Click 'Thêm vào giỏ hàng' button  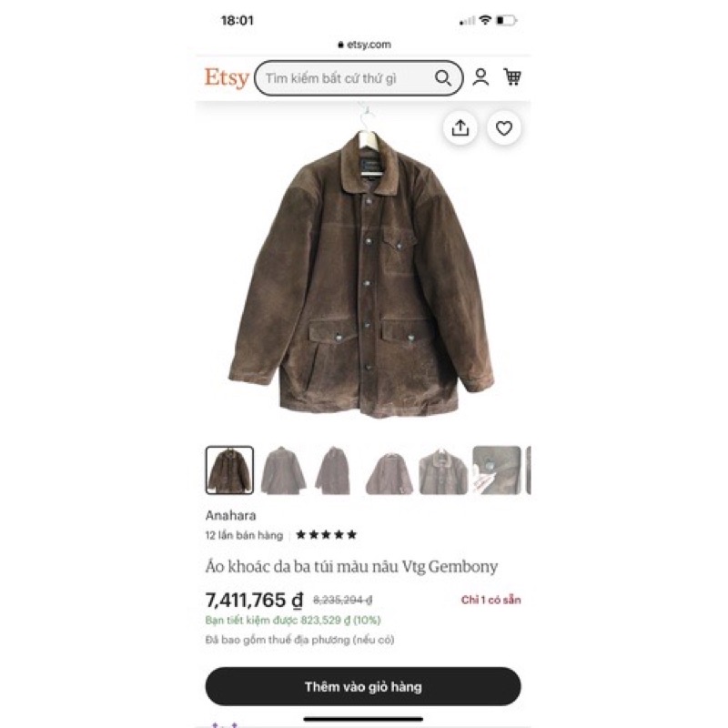point(363,687)
